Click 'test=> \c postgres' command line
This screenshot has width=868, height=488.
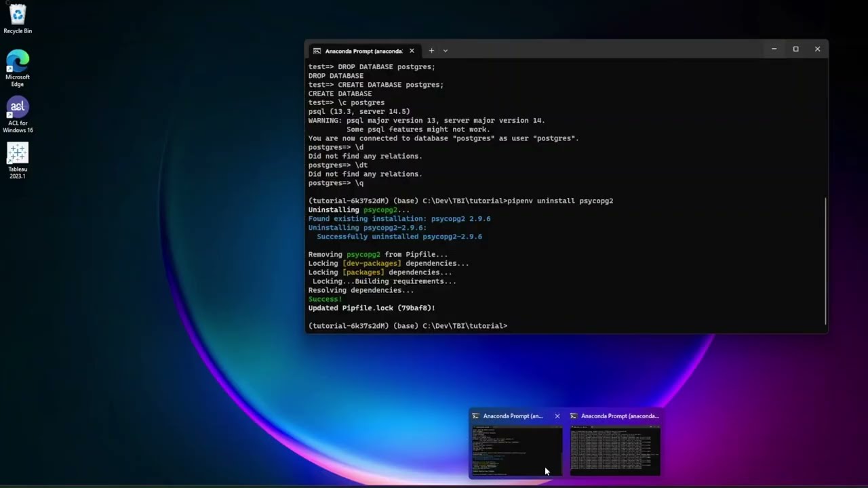pyautogui.click(x=347, y=102)
